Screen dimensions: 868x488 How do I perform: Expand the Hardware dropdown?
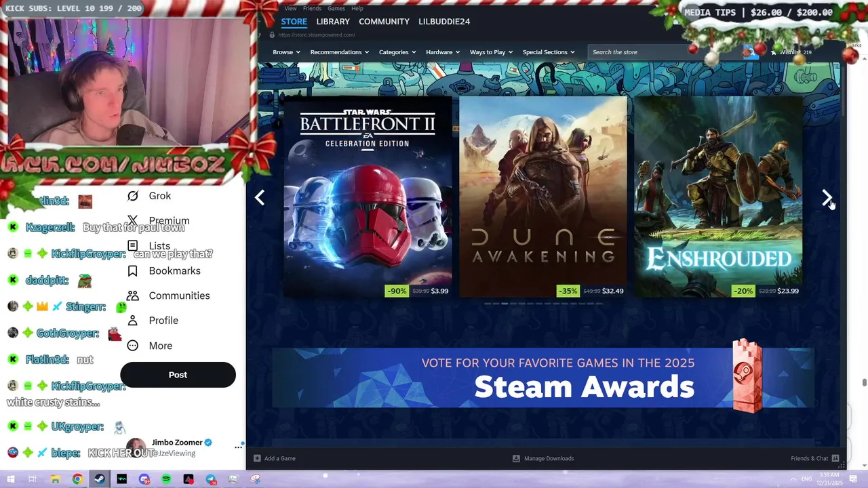click(x=442, y=52)
